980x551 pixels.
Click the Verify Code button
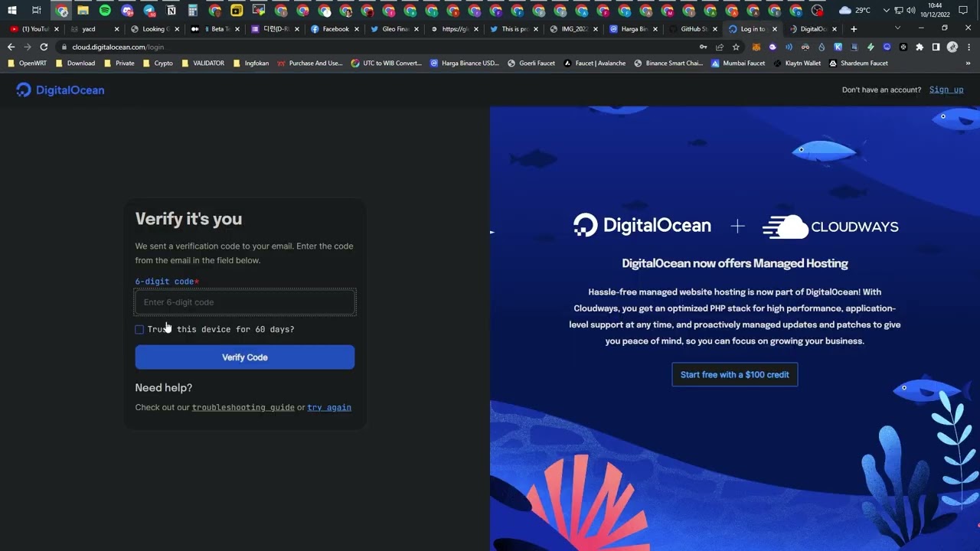(245, 357)
